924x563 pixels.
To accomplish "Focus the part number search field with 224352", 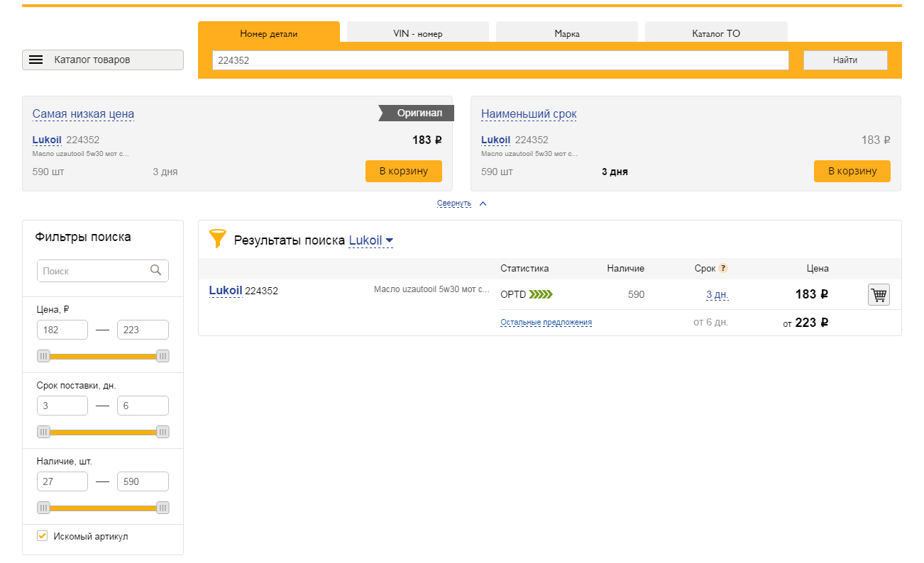I will pyautogui.click(x=500, y=60).
